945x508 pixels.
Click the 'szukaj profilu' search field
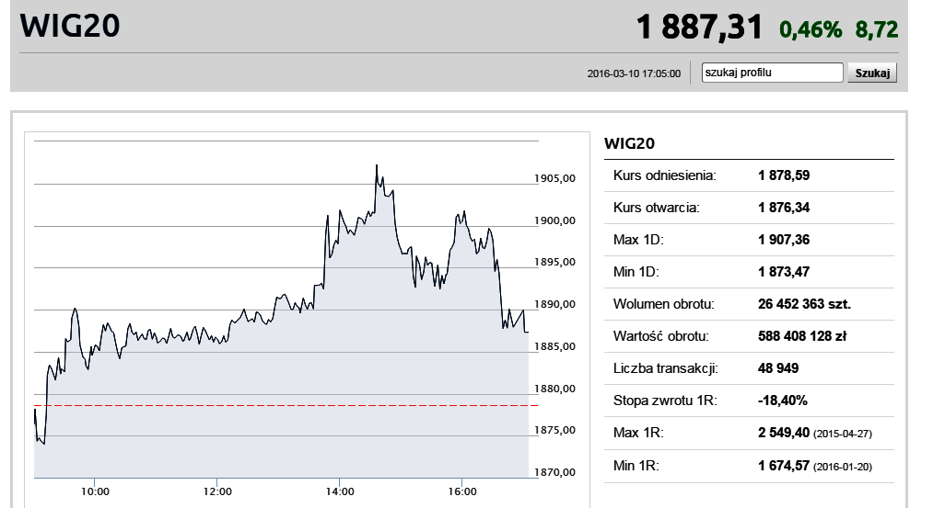point(772,72)
